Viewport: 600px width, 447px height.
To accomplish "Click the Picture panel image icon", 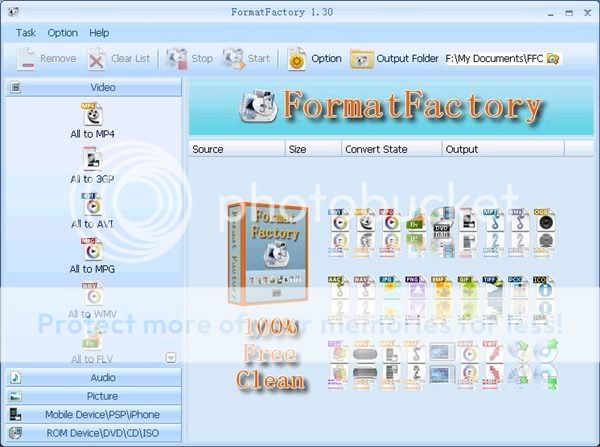I will click(x=15, y=396).
